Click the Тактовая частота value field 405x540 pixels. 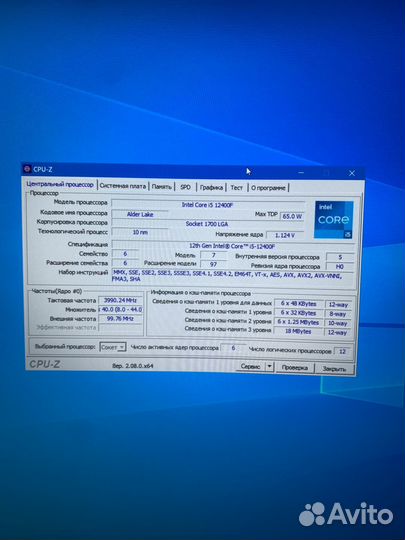(120, 300)
